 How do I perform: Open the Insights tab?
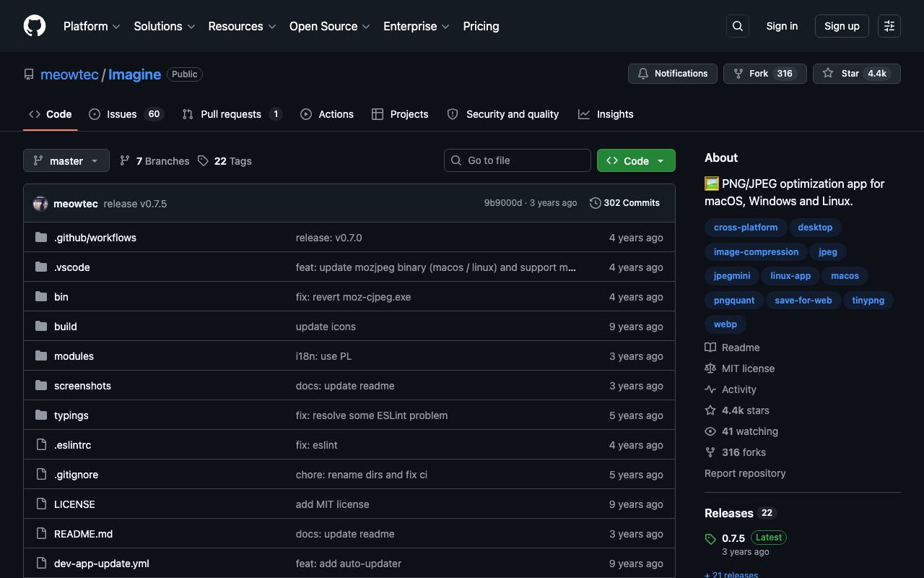pyautogui.click(x=606, y=114)
